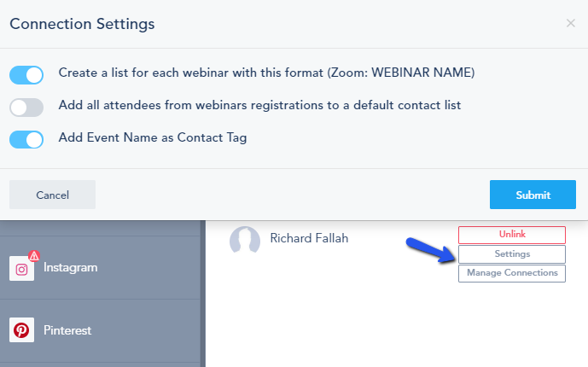Turn off Add Event Name as Contact Tag
Screen dimensions: 588x367
[x=26, y=139]
